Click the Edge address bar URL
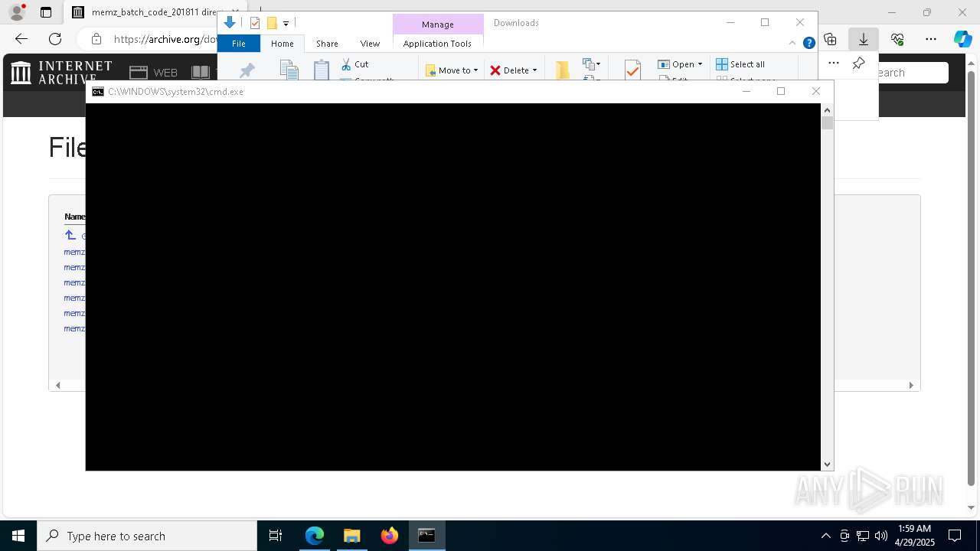This screenshot has width=980, height=551. [165, 39]
